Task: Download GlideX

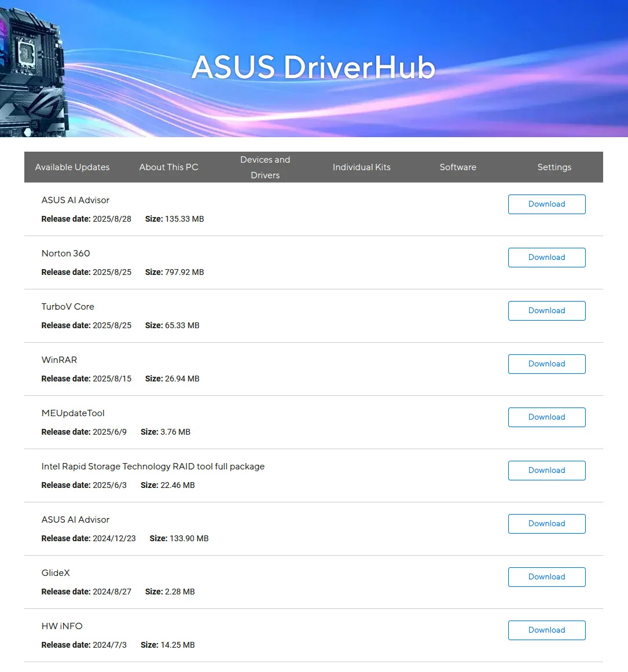Action: coord(546,577)
